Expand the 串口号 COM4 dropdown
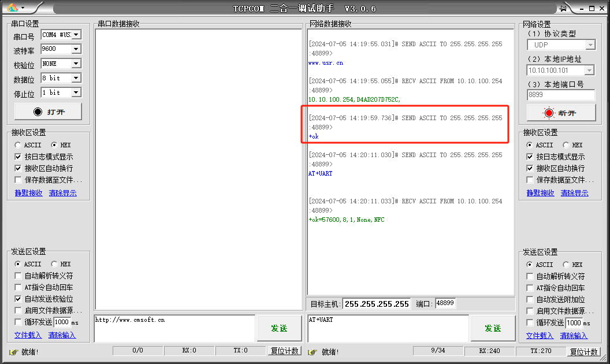Screen dimensions: 610x364 [76, 35]
